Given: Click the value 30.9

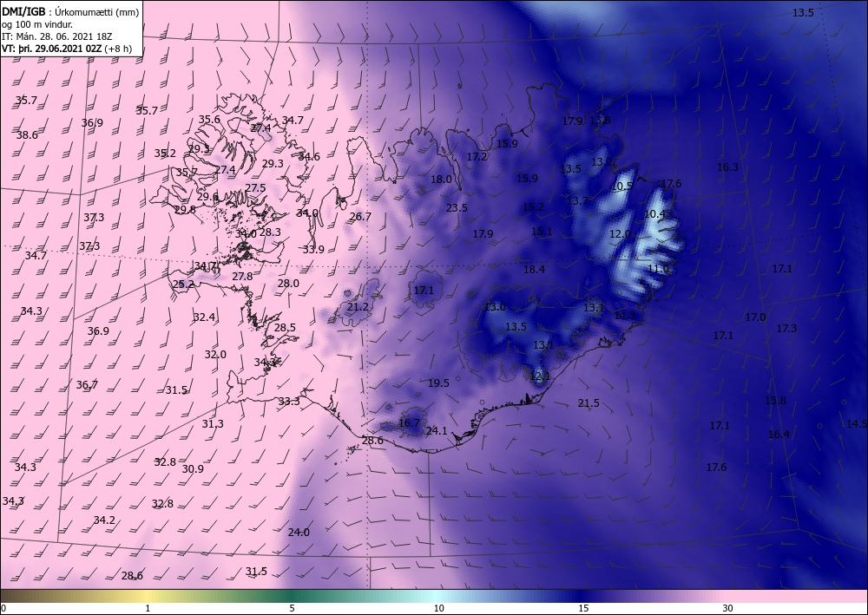Looking at the screenshot, I should (x=193, y=468).
